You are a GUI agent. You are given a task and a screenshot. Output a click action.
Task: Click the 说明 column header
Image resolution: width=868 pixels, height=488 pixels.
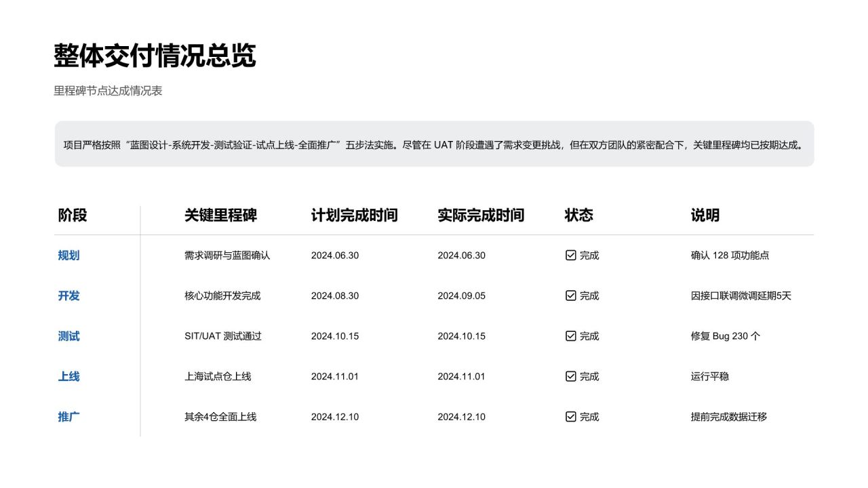pos(705,216)
